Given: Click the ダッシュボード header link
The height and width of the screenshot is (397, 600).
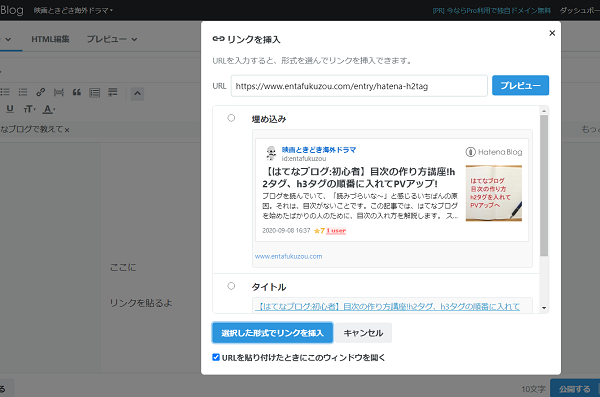Looking at the screenshot, I should [x=580, y=11].
